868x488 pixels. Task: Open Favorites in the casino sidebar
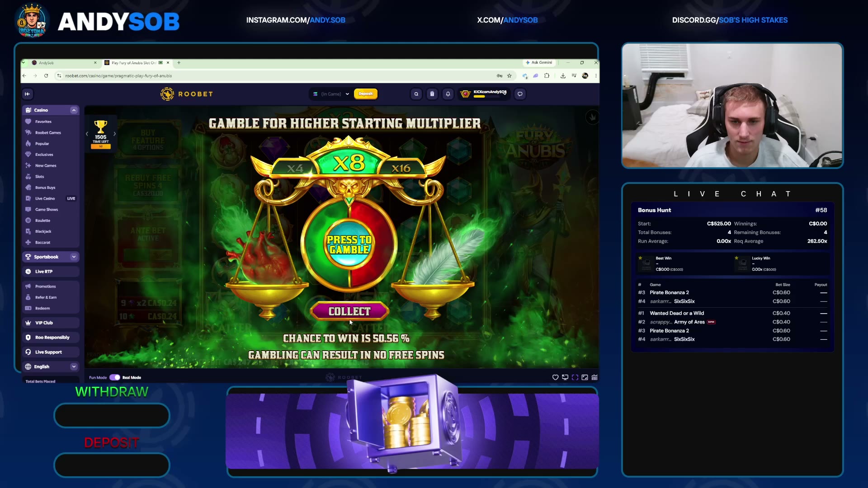click(x=43, y=122)
